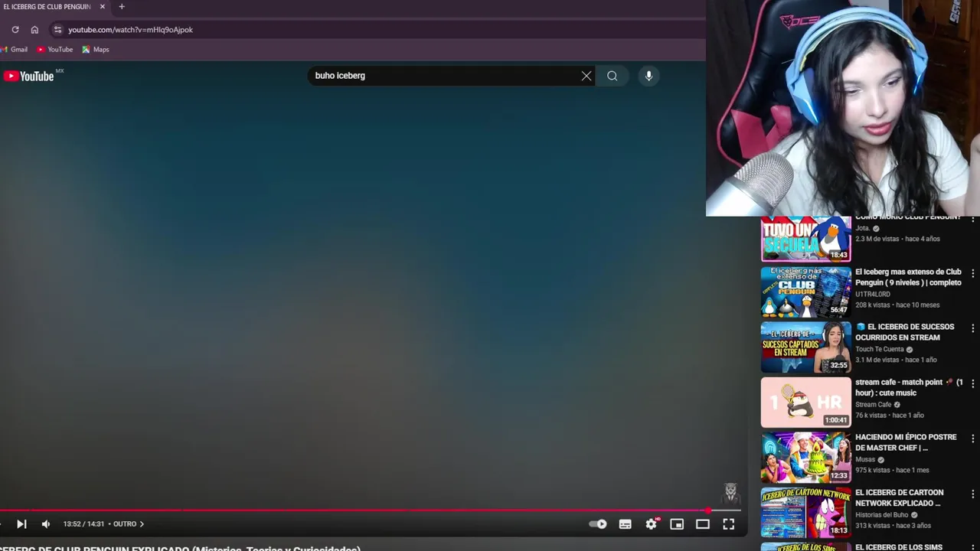Open the Maps bookmark
The height and width of the screenshot is (551, 980).
pos(96,50)
